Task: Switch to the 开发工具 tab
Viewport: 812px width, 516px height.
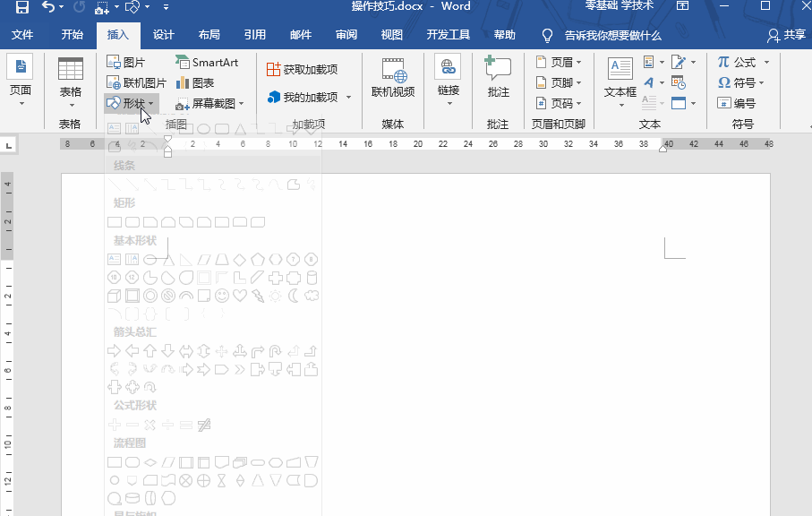Action: point(449,35)
